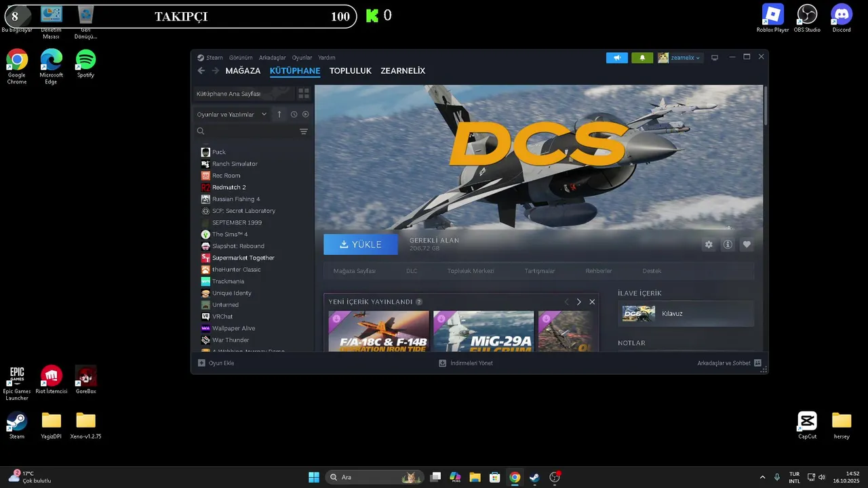Viewport: 868px width, 488px height.
Task: Open ZEARNELİX profile tab
Action: pyautogui.click(x=403, y=70)
